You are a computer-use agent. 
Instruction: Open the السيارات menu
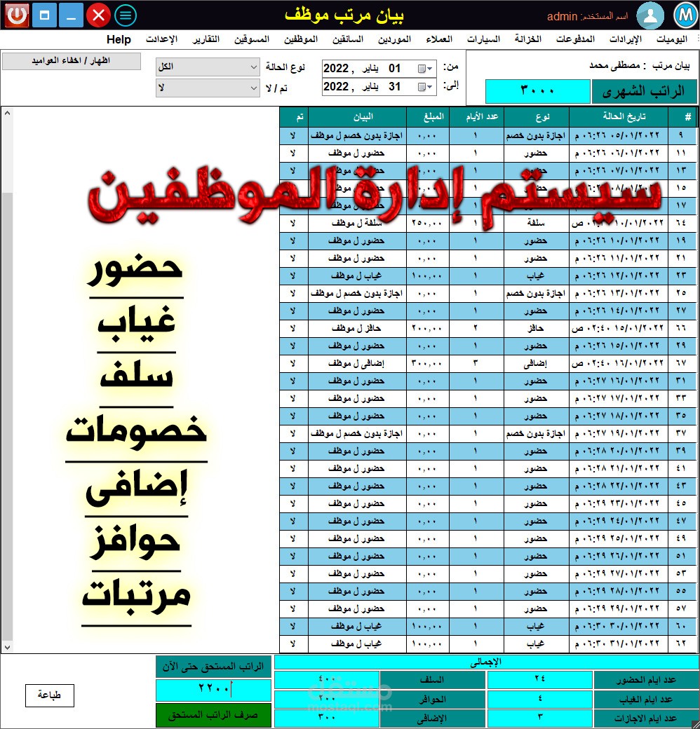[x=484, y=39]
